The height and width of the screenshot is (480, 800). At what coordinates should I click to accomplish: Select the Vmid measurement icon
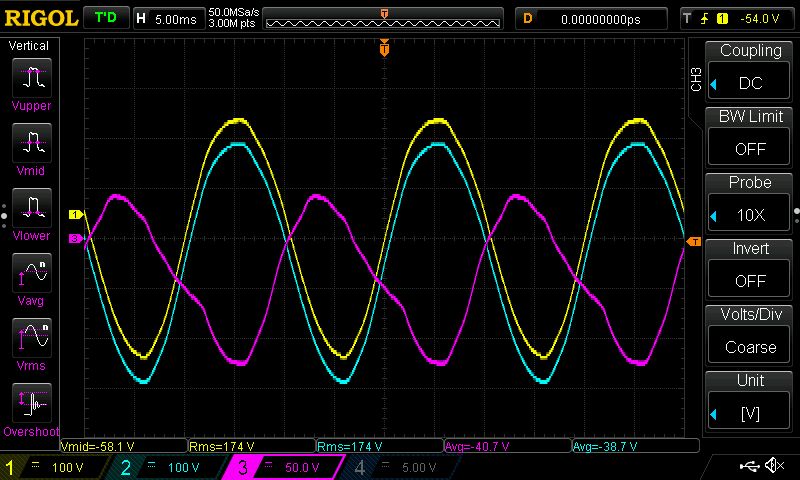(x=32, y=143)
